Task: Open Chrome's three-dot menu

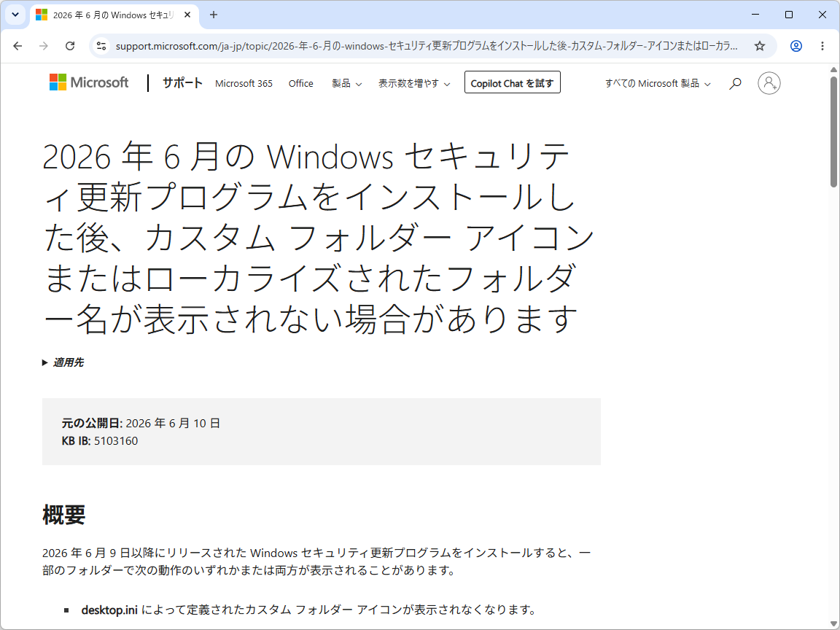Action: click(x=822, y=46)
